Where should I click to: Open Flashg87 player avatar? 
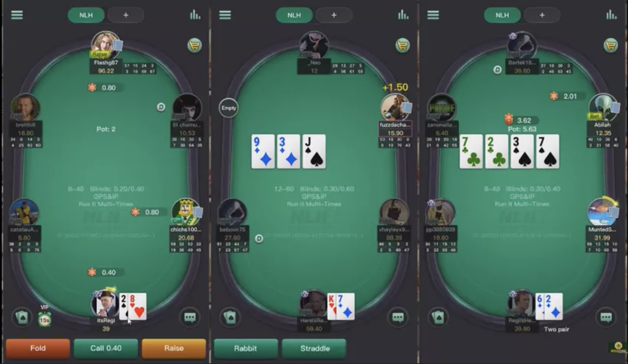[105, 45]
